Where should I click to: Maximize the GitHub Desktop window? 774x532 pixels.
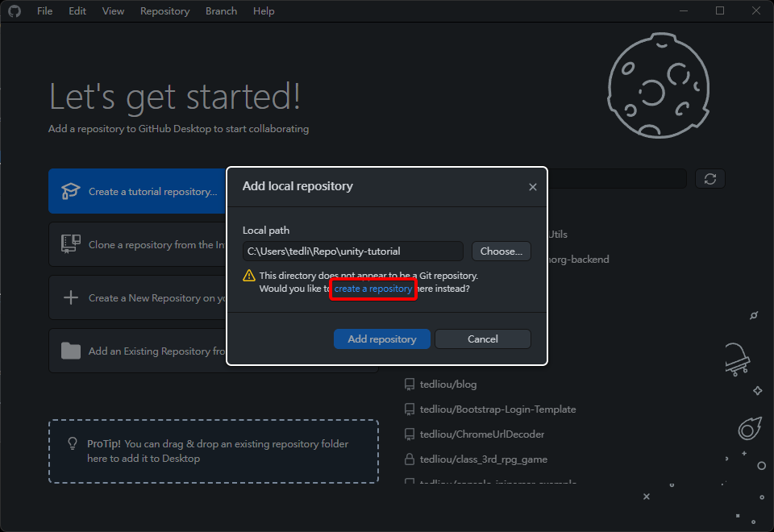[x=720, y=10]
